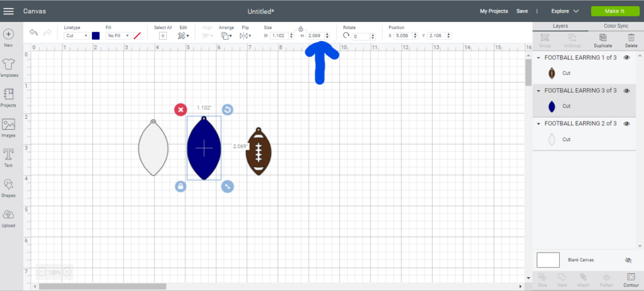The image size is (644, 291).
Task: Open the Fill No Fill dropdown
Action: 118,36
